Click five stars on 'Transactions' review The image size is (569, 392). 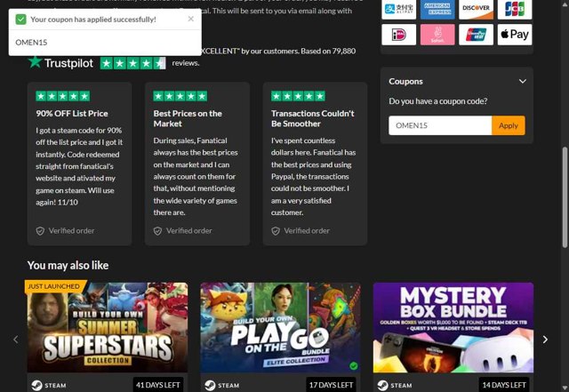point(298,96)
